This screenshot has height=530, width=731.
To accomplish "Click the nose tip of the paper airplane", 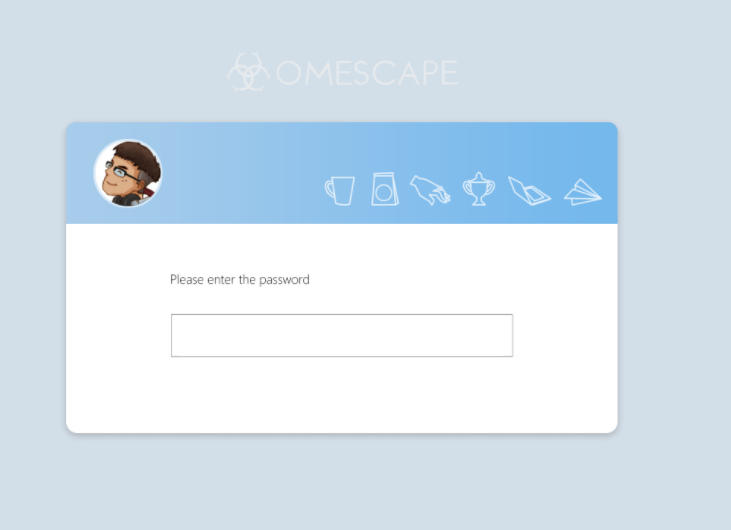I will (598, 197).
